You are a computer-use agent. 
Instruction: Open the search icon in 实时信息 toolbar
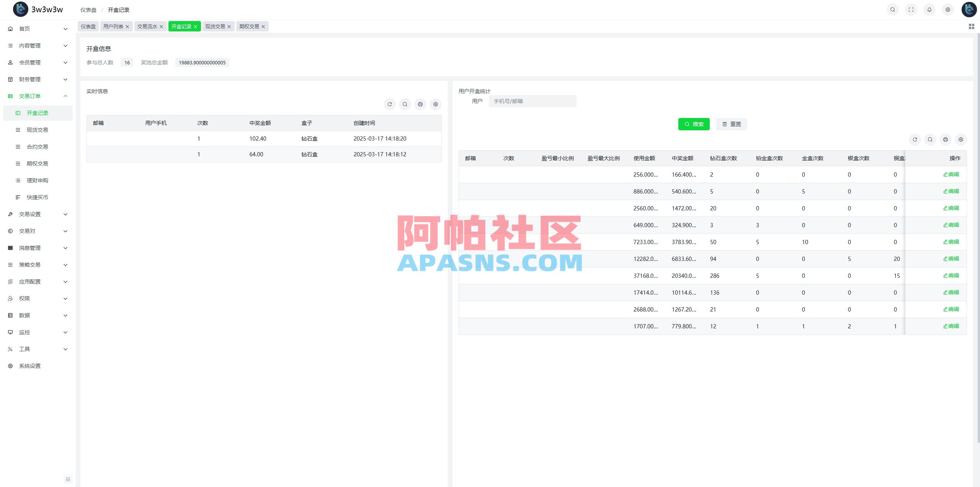pyautogui.click(x=405, y=104)
